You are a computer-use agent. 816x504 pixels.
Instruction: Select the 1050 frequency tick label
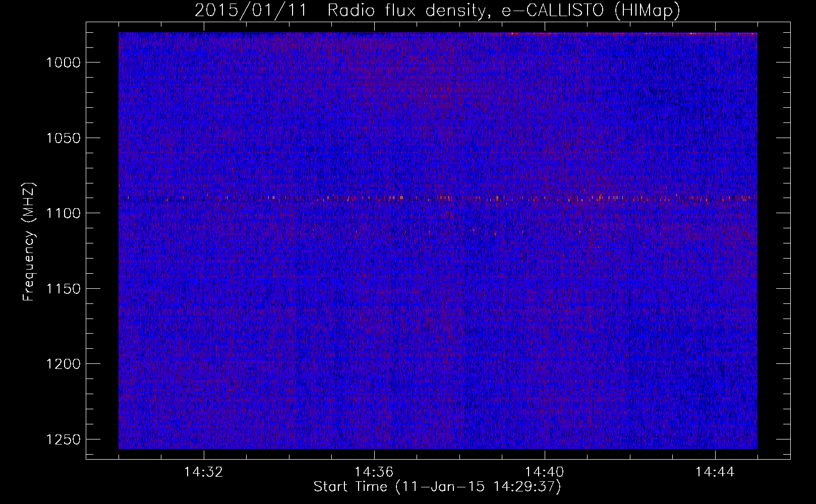[x=64, y=138]
